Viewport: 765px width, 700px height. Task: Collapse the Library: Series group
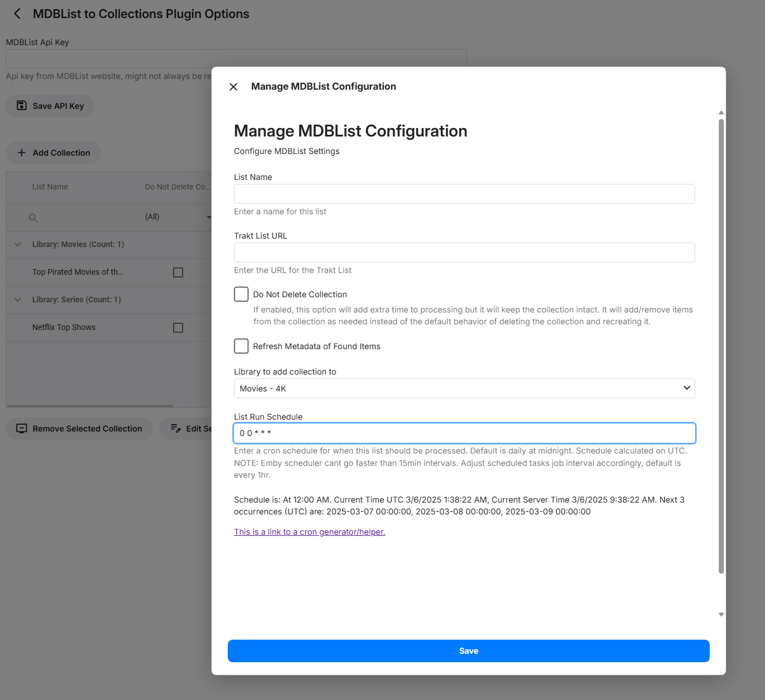[18, 300]
